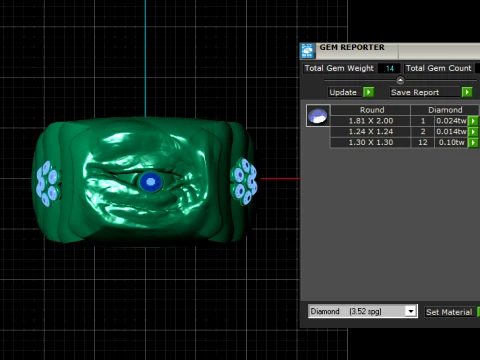Click the quantity 12 cell
The width and height of the screenshot is (480, 360).
(423, 143)
